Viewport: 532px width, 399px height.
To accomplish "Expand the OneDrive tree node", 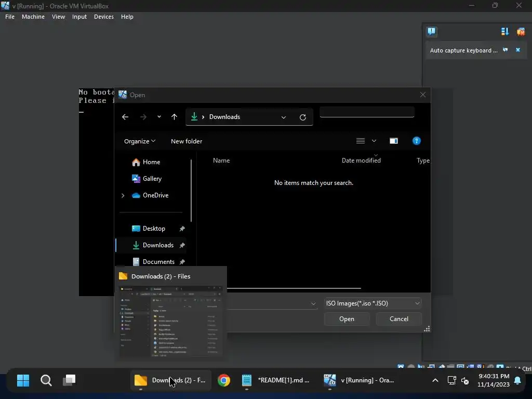I will (123, 195).
